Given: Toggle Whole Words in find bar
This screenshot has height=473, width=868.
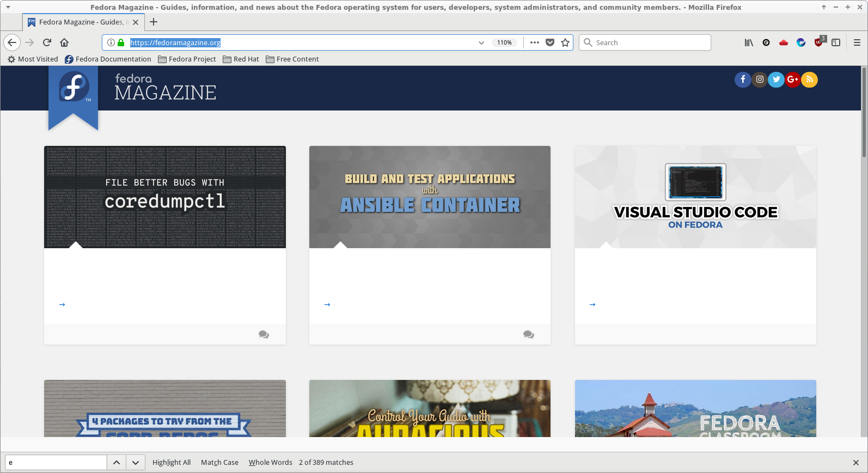Looking at the screenshot, I should 270,462.
